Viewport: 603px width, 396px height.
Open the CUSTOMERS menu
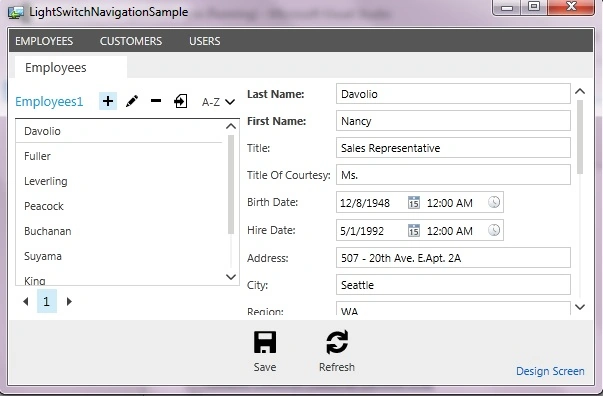click(131, 41)
